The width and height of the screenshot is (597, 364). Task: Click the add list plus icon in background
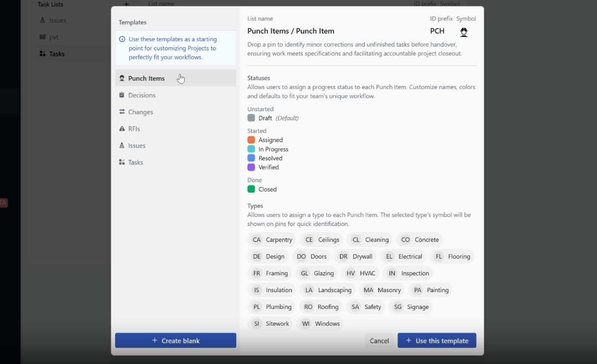coord(126,4)
